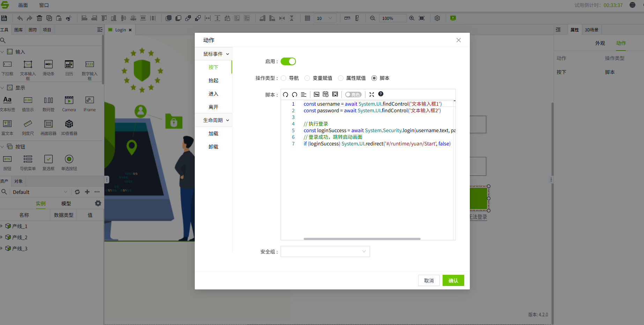The height and width of the screenshot is (325, 644).
Task: Open the script help question mark icon
Action: pyautogui.click(x=381, y=94)
